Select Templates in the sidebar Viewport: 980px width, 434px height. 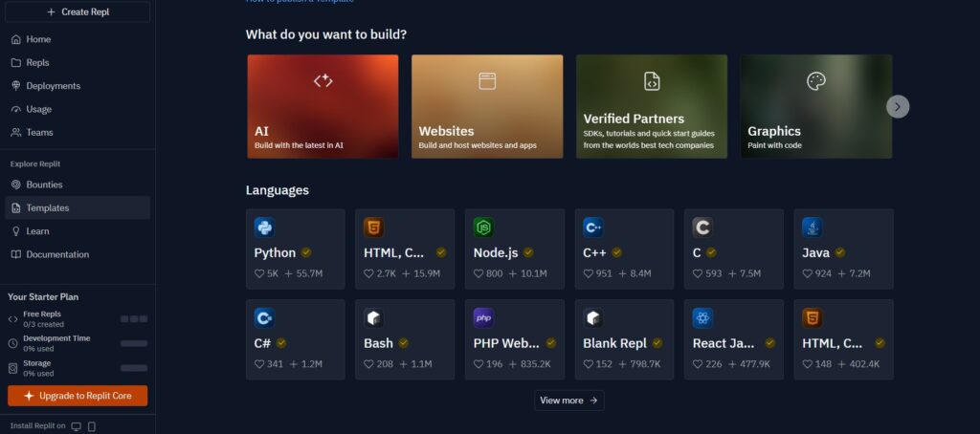point(78,208)
